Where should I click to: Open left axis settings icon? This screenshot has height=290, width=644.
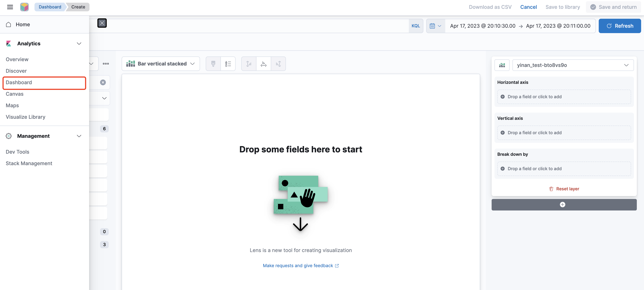[249, 64]
